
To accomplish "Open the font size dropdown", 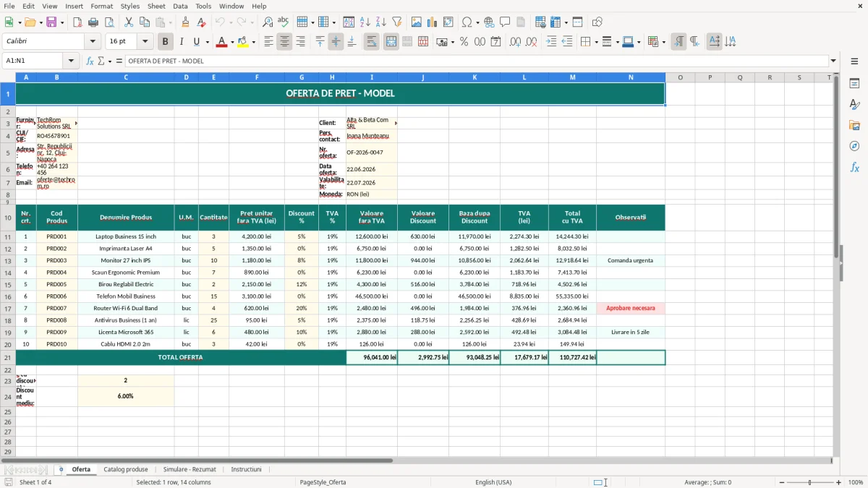I will pos(145,42).
